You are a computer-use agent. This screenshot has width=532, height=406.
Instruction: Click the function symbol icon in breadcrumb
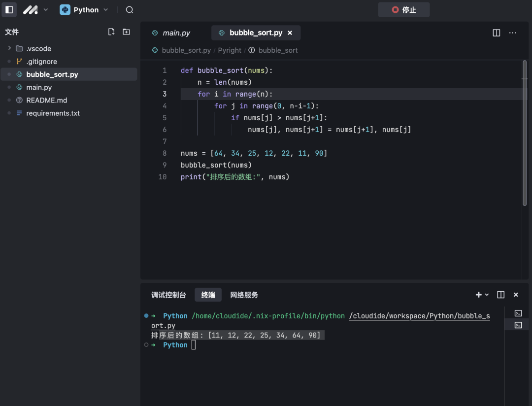click(251, 50)
